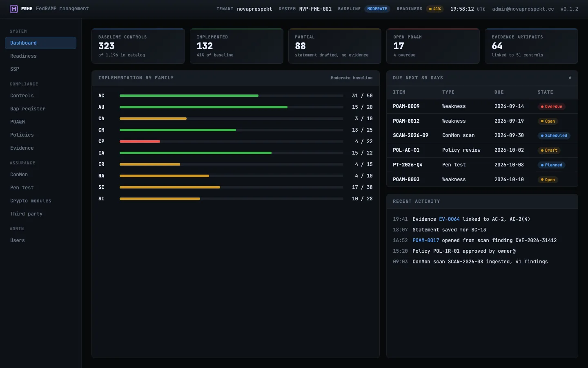Open POAM-0009 row item

[406, 106]
